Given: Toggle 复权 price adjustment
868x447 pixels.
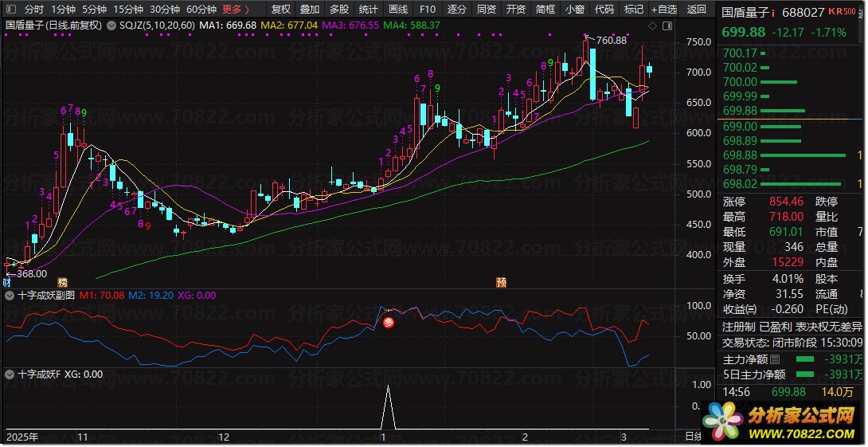Looking at the screenshot, I should [281, 10].
